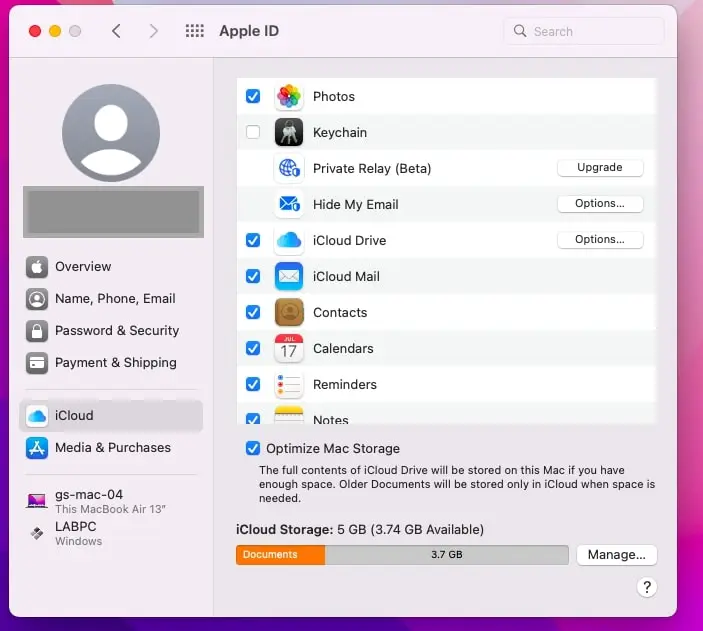Enable the Keychain checkbox
The image size is (703, 631).
coord(253,132)
